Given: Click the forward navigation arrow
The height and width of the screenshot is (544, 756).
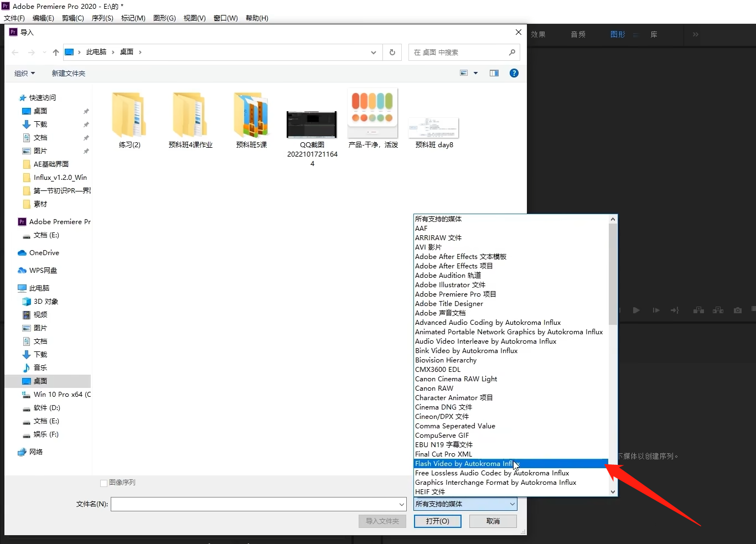Looking at the screenshot, I should (x=32, y=53).
